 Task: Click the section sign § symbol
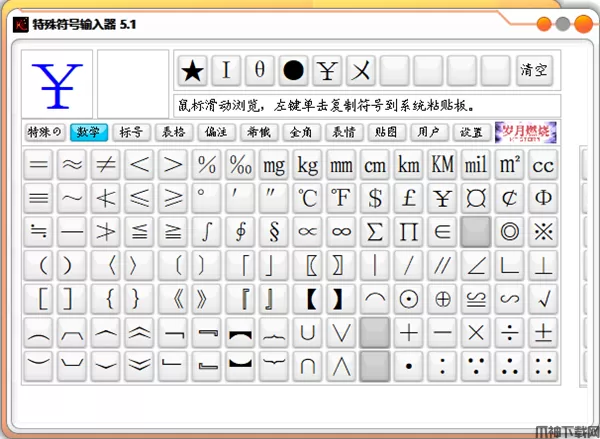click(274, 232)
